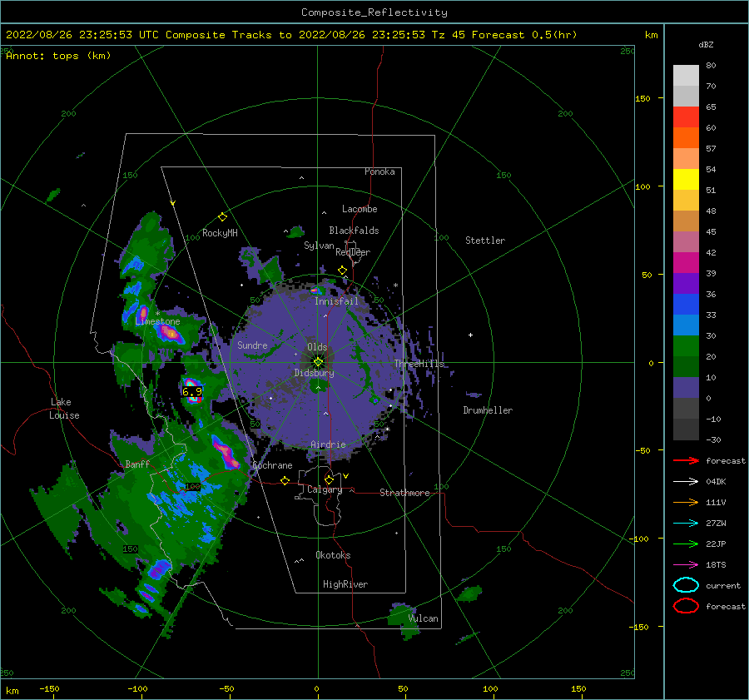Screen dimensions: 749x700
Task: Click the yellow diamond marker below Cochrane
Action: [285, 480]
